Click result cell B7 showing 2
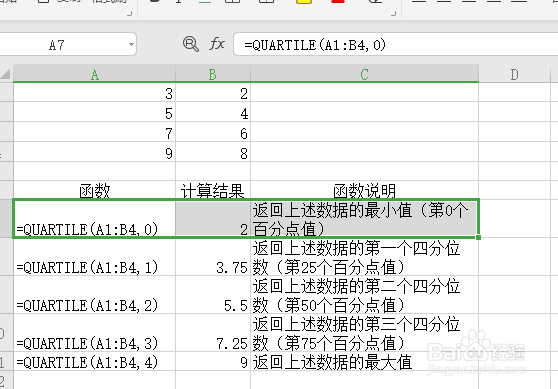The image size is (558, 389). (x=213, y=218)
